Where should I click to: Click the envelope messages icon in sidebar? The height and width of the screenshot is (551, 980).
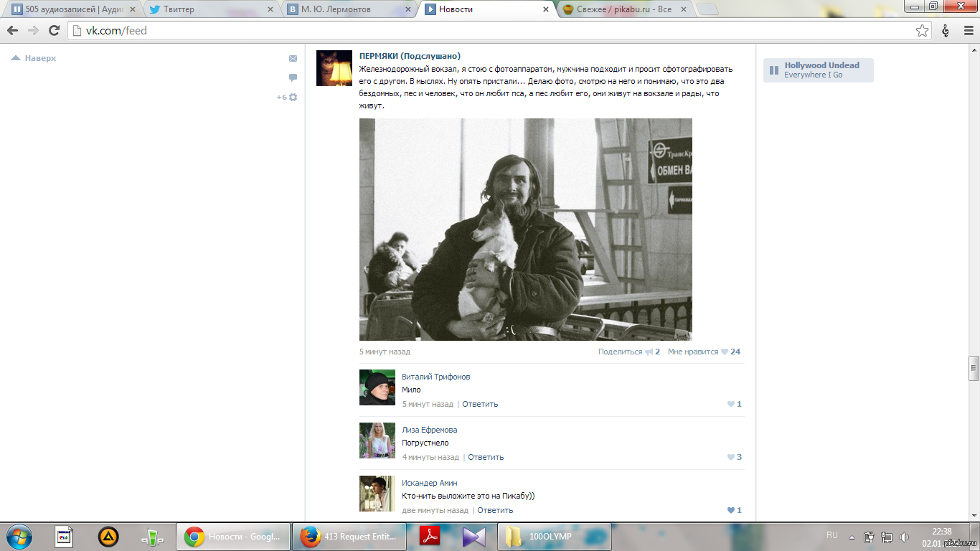coord(293,59)
